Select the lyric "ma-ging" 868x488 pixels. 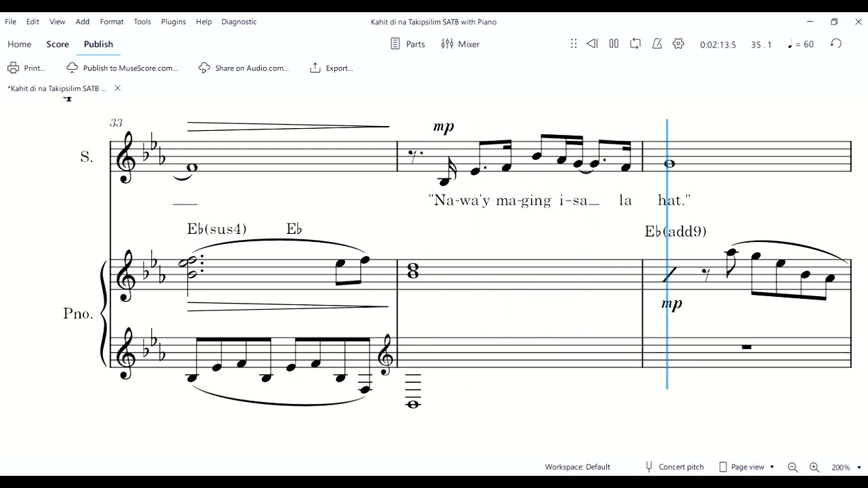[x=524, y=201]
